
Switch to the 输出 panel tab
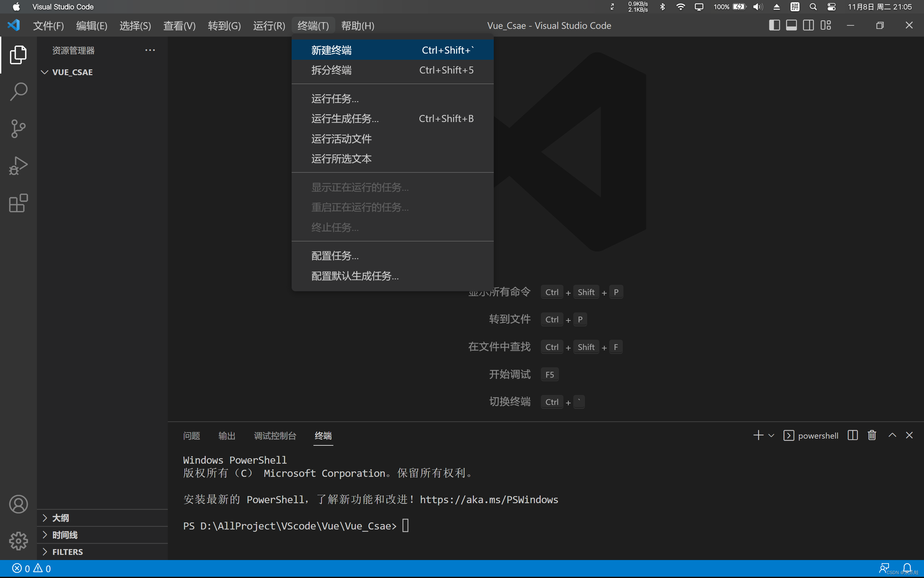coord(227,435)
